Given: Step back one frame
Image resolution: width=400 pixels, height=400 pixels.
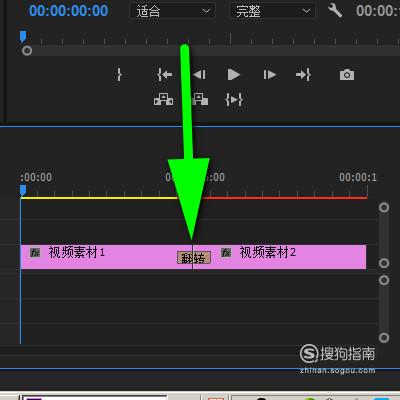Looking at the screenshot, I should (200, 75).
